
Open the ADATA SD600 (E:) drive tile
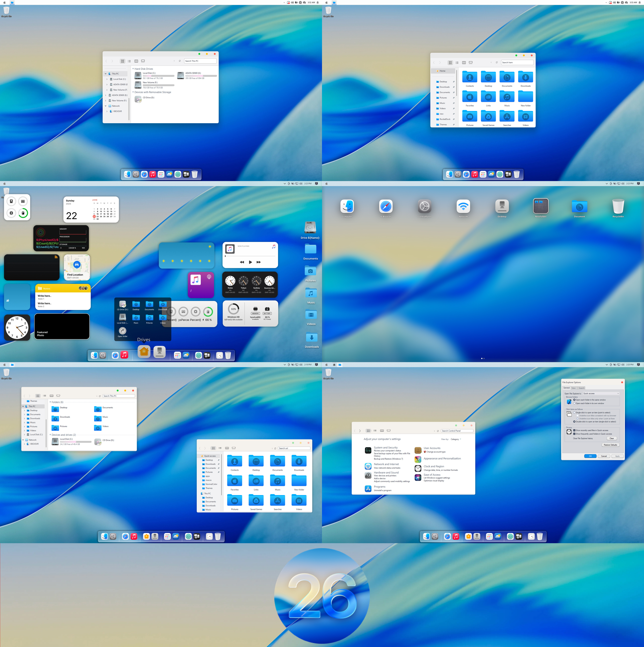click(197, 76)
